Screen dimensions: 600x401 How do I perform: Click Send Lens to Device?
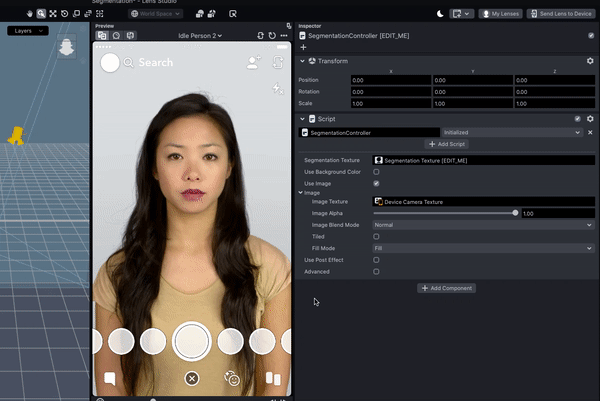[x=561, y=14]
